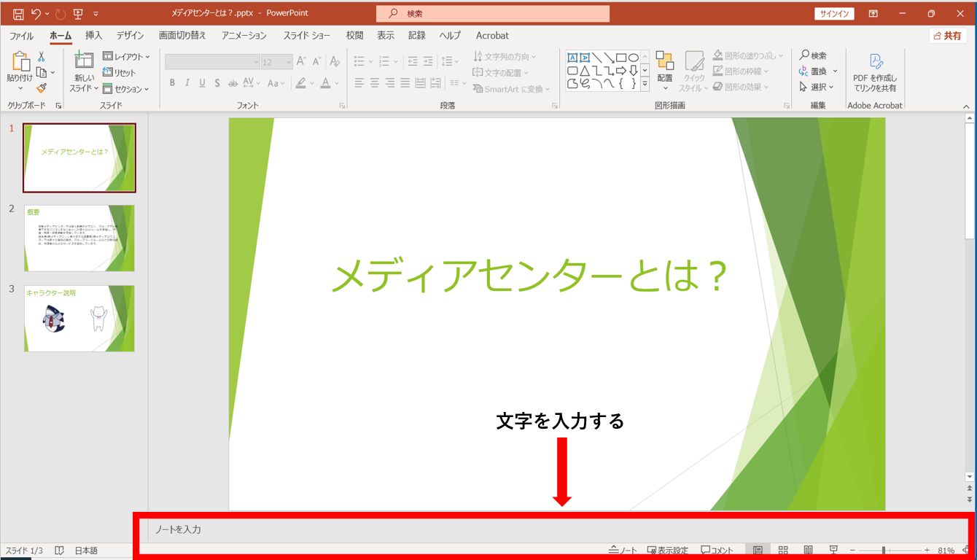Start slideshow from status bar icon
The width and height of the screenshot is (977, 560).
833,550
